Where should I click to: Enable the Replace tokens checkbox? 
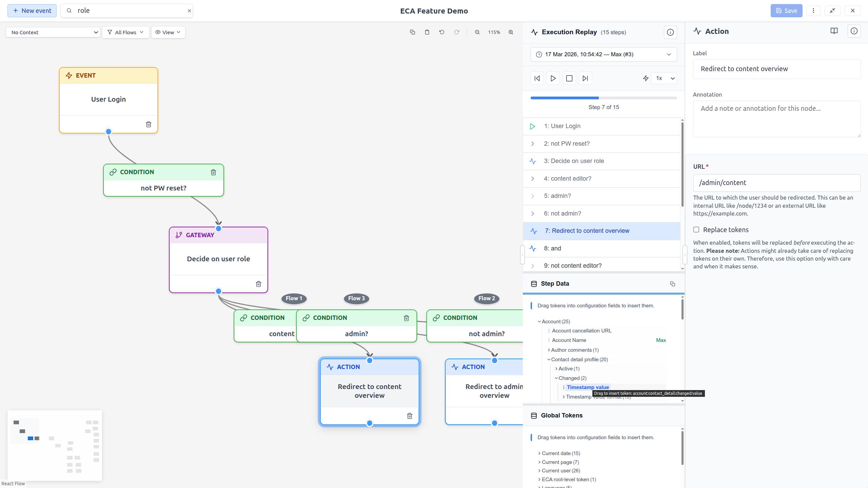[x=697, y=230]
